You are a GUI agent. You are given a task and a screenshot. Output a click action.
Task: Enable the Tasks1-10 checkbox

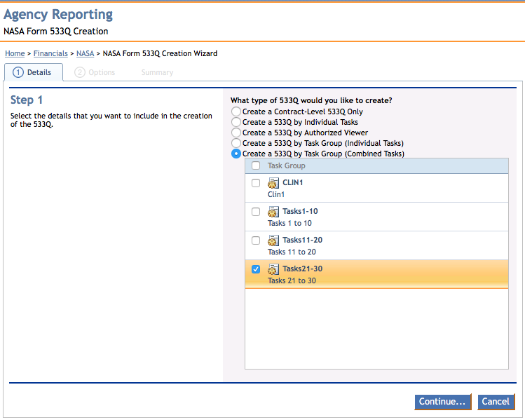click(256, 212)
